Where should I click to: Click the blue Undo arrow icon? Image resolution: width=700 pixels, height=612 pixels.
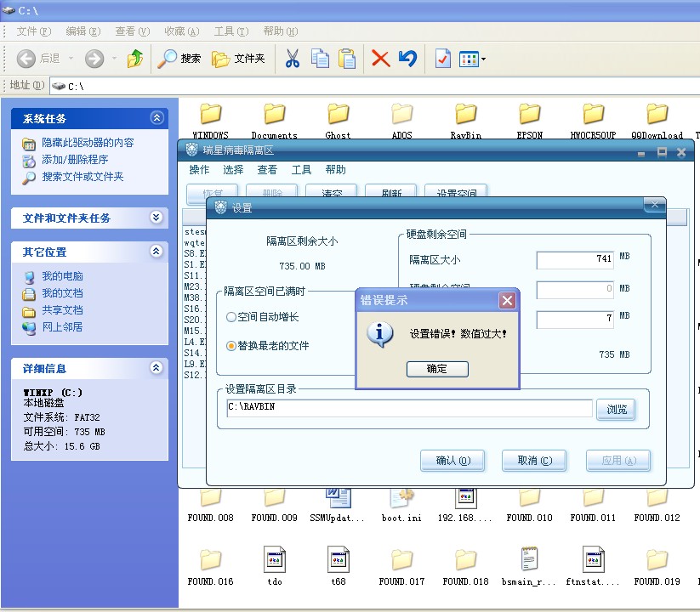coord(408,59)
